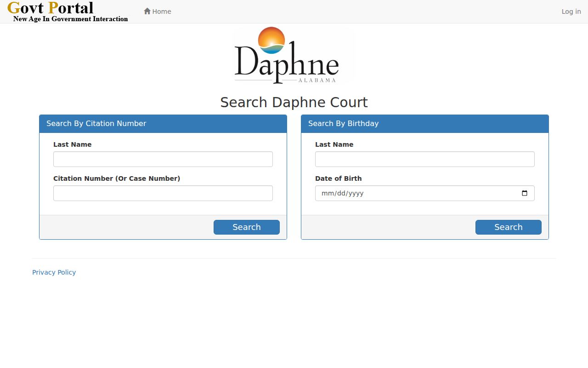Click the 'Date of Birth' label
The height and width of the screenshot is (368, 588).
[x=339, y=178]
